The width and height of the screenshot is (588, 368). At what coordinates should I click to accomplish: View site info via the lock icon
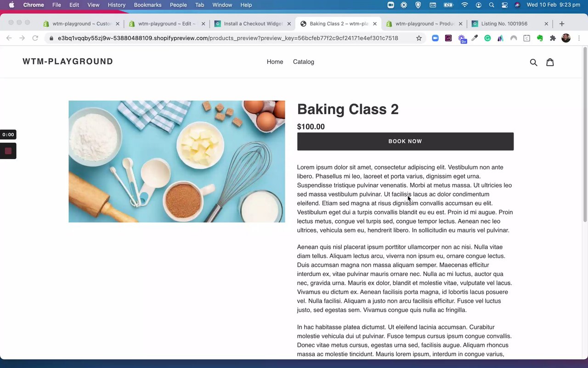click(x=51, y=38)
